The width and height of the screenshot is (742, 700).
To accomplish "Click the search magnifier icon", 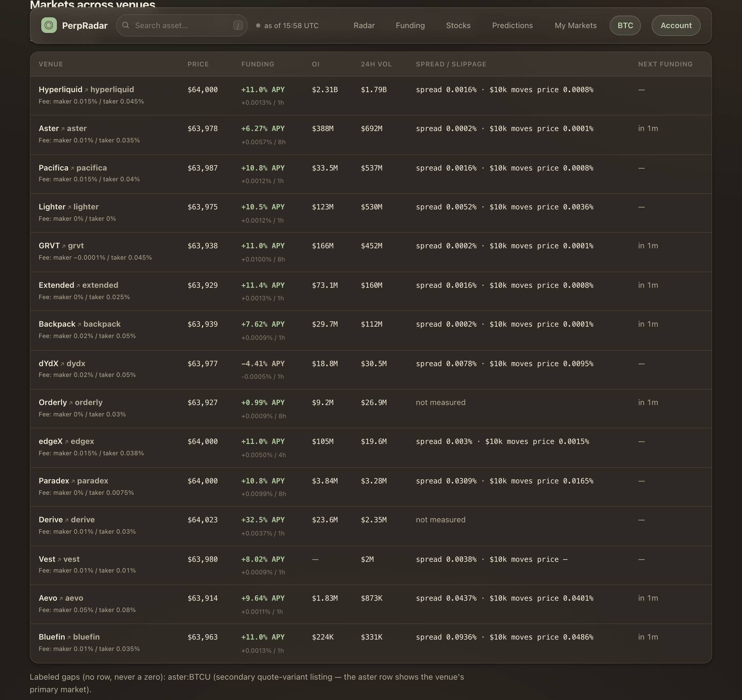I will click(126, 25).
